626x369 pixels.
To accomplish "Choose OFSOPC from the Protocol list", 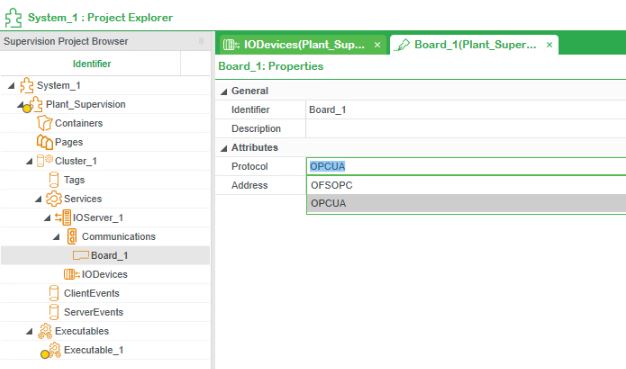I will point(466,185).
